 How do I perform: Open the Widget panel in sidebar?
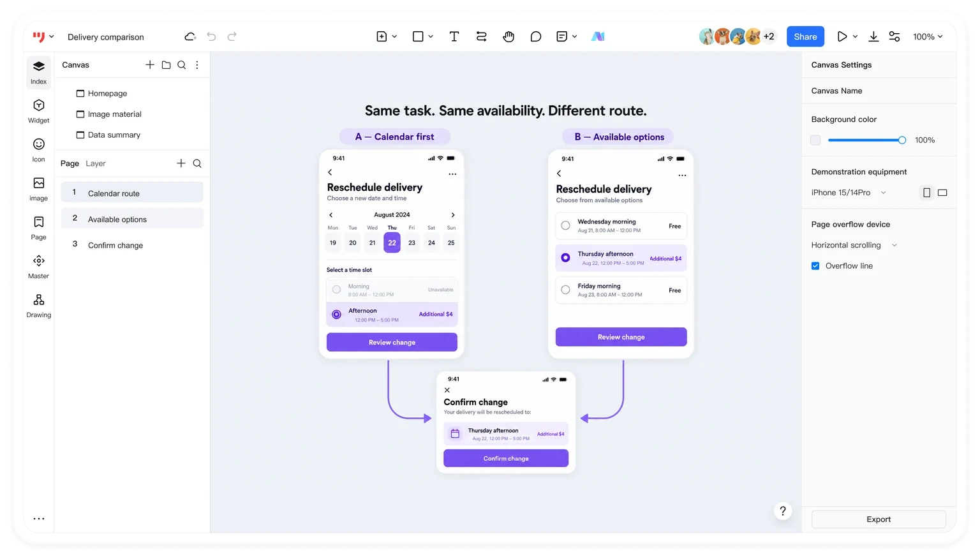click(x=39, y=111)
